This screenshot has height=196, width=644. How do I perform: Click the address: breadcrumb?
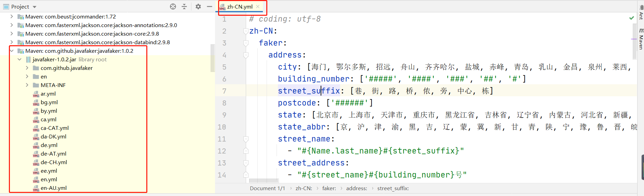point(357,188)
